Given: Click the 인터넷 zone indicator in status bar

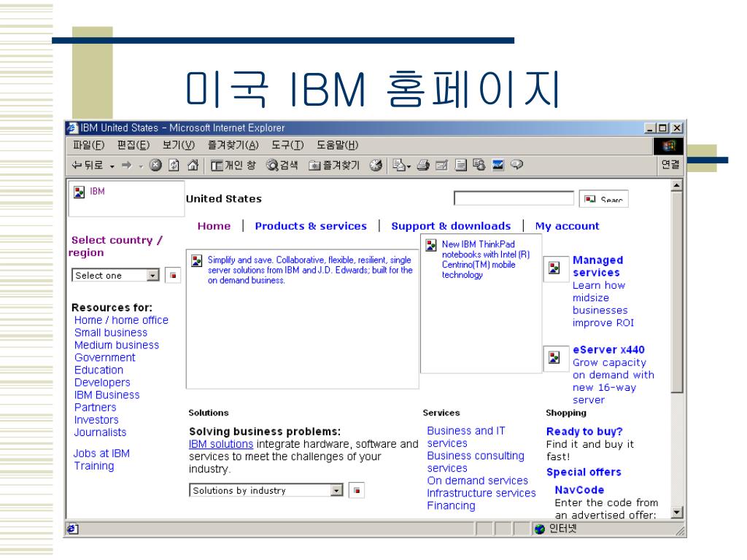Looking at the screenshot, I should [555, 529].
